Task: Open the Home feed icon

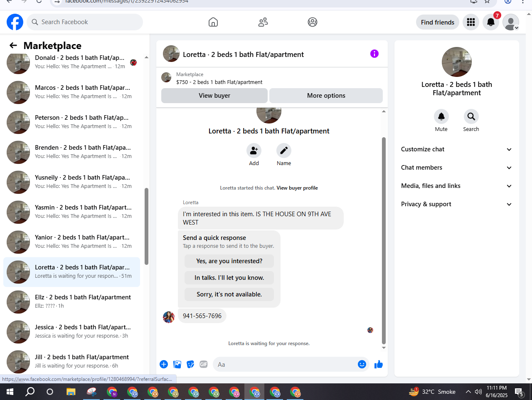Action: click(x=213, y=22)
